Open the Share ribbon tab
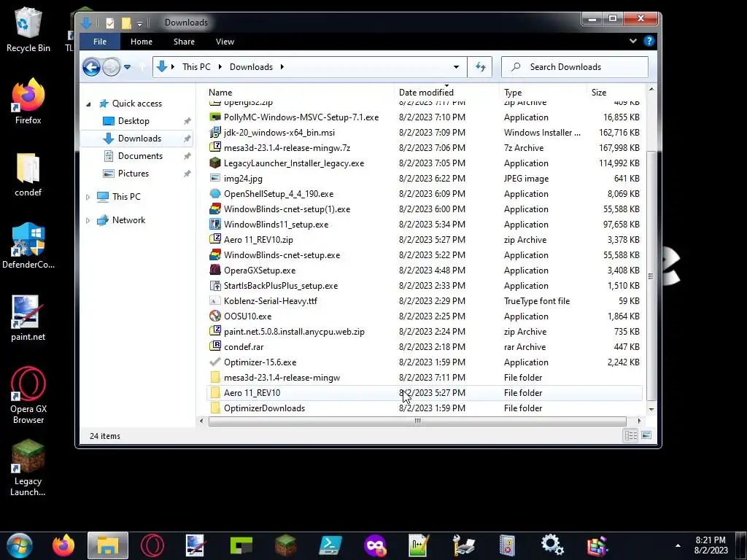 [x=184, y=42]
